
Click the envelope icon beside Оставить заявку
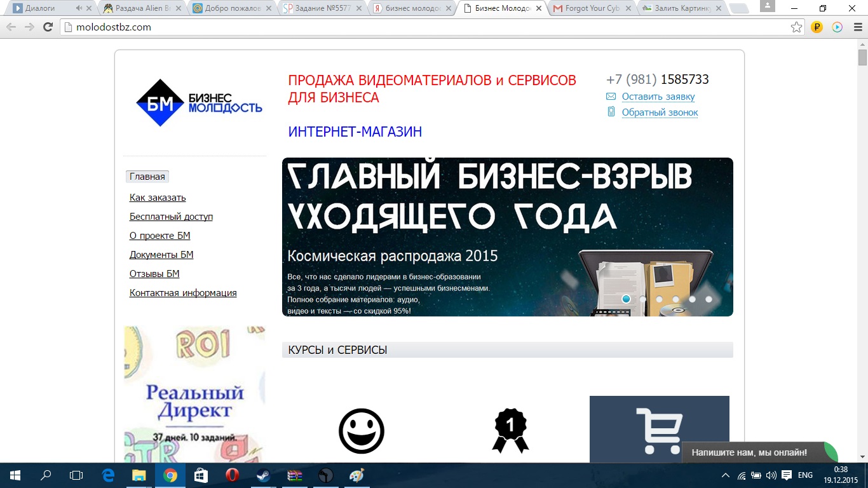pos(611,97)
